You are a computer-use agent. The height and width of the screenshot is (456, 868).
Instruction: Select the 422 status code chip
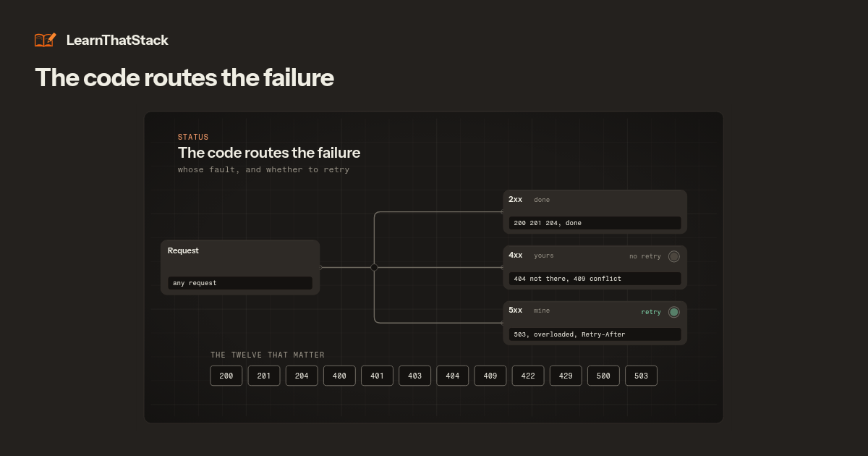(x=528, y=376)
